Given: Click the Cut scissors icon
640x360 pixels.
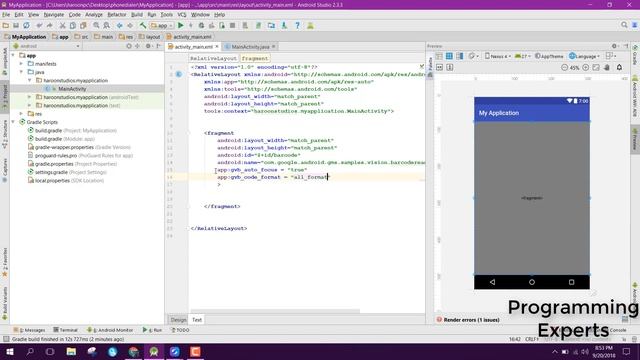Looking at the screenshot, I should [x=62, y=25].
